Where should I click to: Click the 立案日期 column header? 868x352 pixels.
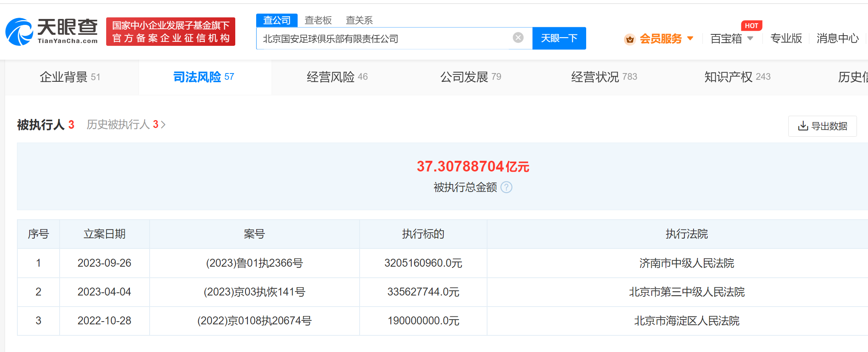[x=105, y=234]
